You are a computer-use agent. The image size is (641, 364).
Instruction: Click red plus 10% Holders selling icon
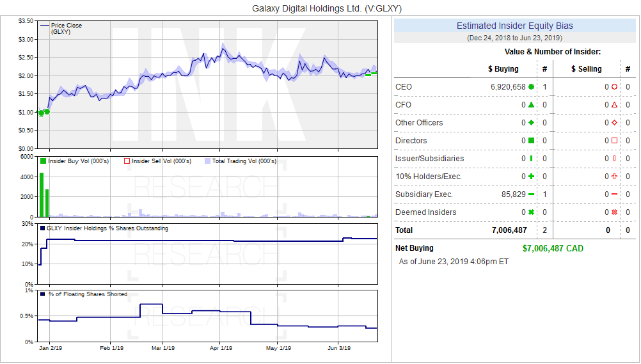614,177
